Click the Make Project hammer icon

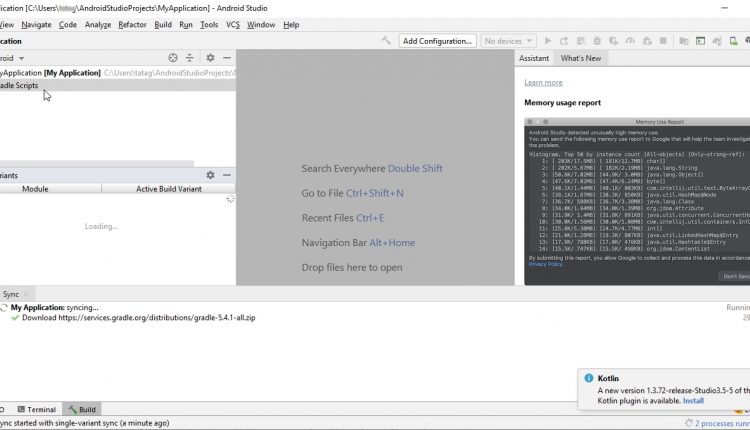tap(386, 41)
